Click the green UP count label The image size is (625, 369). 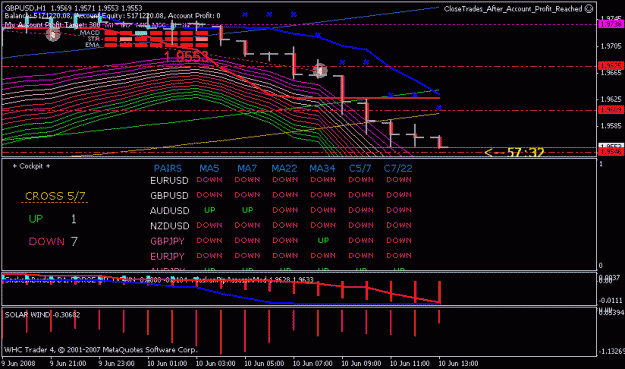click(35, 219)
